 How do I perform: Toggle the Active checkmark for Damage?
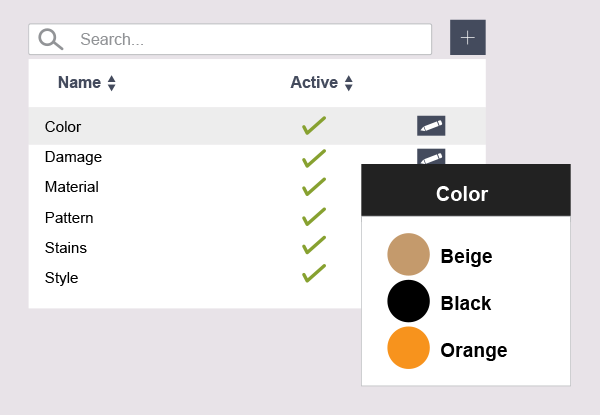click(314, 157)
